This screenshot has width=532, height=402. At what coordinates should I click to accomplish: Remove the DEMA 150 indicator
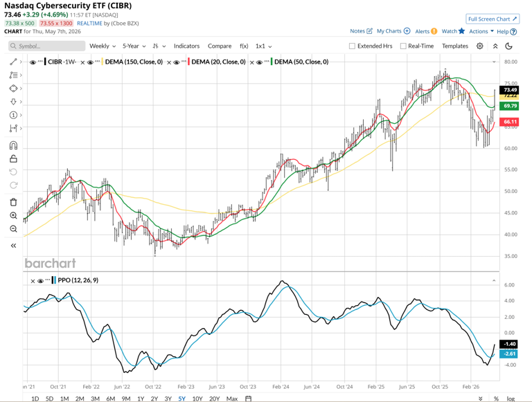coord(82,62)
